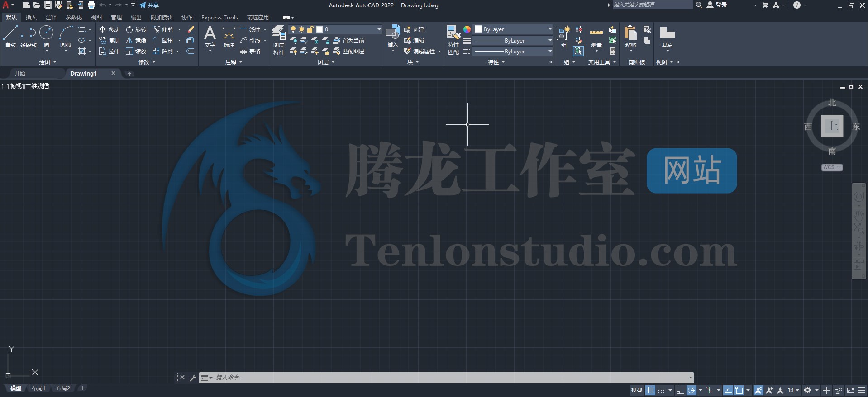Screen dimensions: 868x397
Task: Click the 镜像 (Mirror) tool
Action: pyautogui.click(x=136, y=40)
